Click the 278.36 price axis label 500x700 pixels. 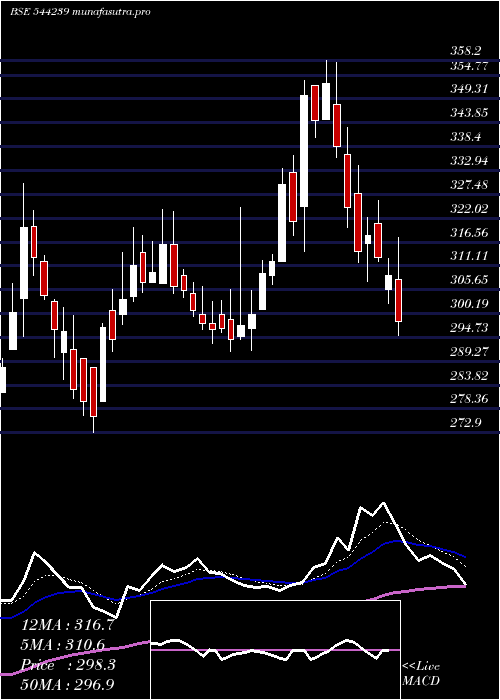469,399
